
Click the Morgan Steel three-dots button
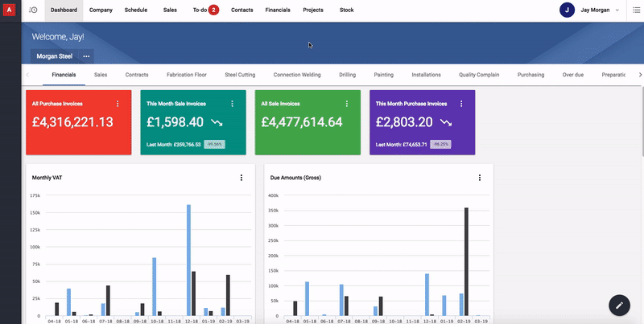click(86, 56)
